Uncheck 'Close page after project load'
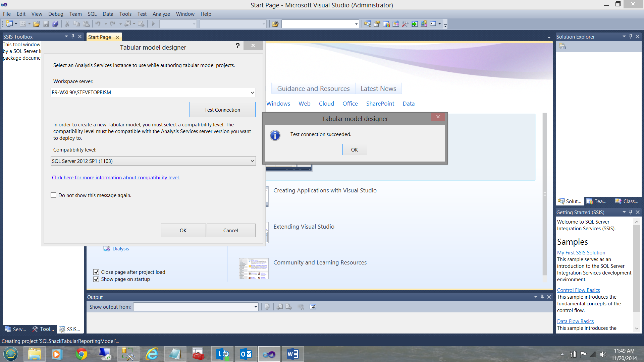The height and width of the screenshot is (362, 644). 96,272
